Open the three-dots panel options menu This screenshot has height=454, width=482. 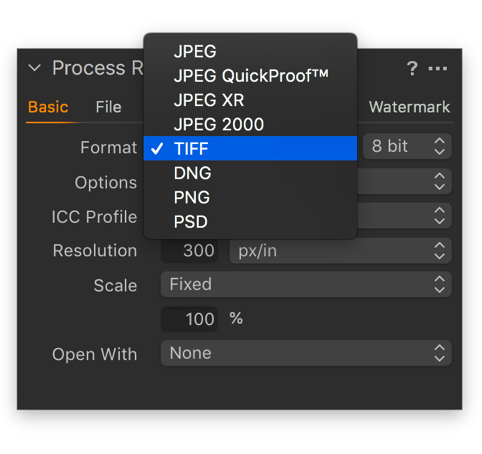pyautogui.click(x=438, y=69)
